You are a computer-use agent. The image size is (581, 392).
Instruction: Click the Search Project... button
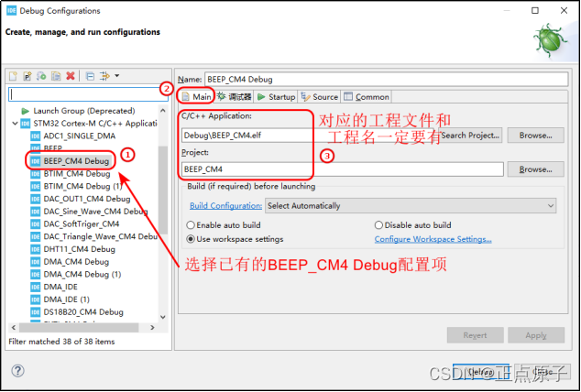coord(471,136)
